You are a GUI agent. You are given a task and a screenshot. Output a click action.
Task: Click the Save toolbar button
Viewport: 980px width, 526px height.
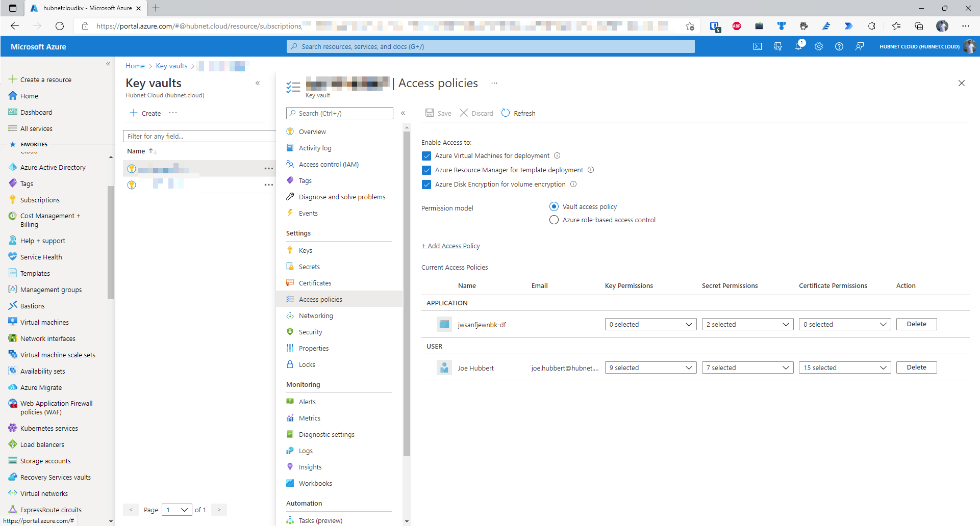pyautogui.click(x=438, y=113)
